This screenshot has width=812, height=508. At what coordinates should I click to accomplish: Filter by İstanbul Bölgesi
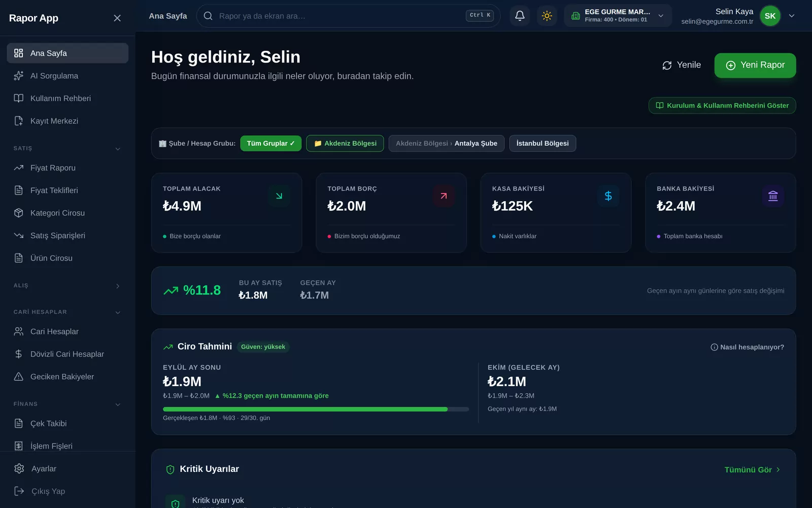tap(543, 143)
